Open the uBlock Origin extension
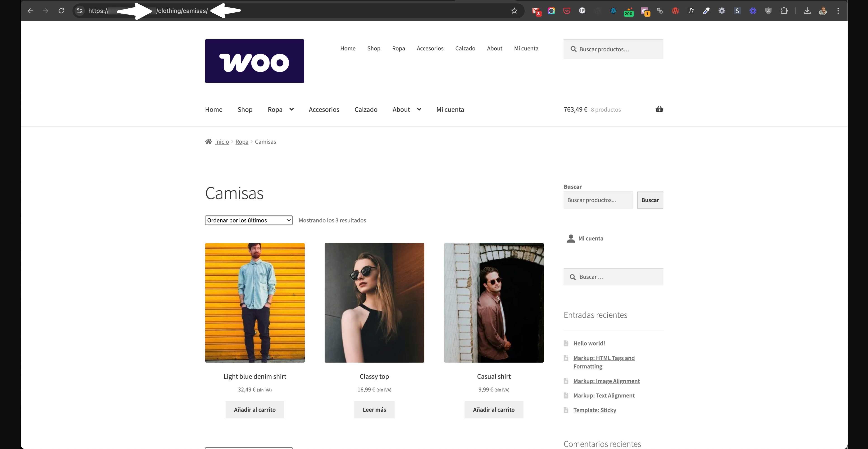This screenshot has width=868, height=449. (768, 10)
